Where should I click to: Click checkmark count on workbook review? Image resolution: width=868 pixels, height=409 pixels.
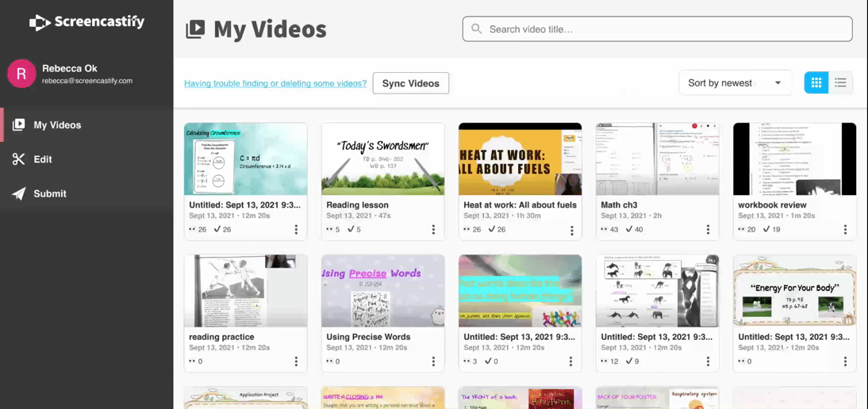(x=773, y=229)
